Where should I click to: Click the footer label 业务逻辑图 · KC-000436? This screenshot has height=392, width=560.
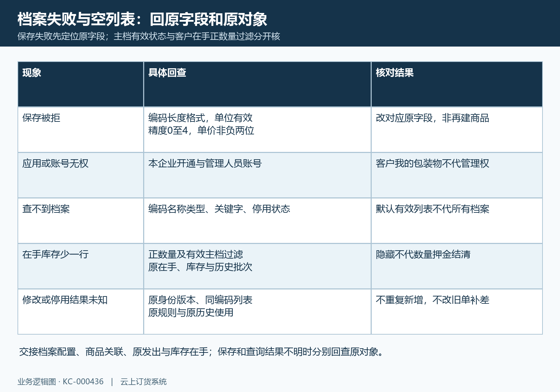[61, 381]
